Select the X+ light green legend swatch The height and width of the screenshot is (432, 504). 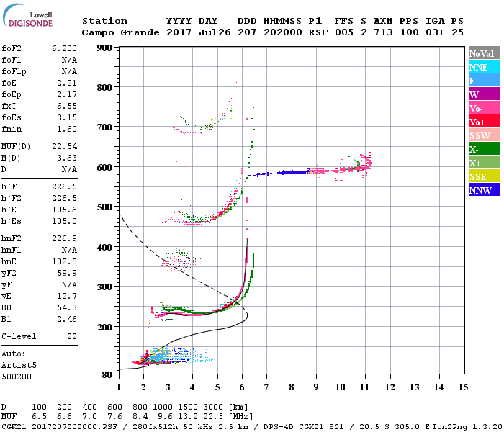(x=484, y=163)
